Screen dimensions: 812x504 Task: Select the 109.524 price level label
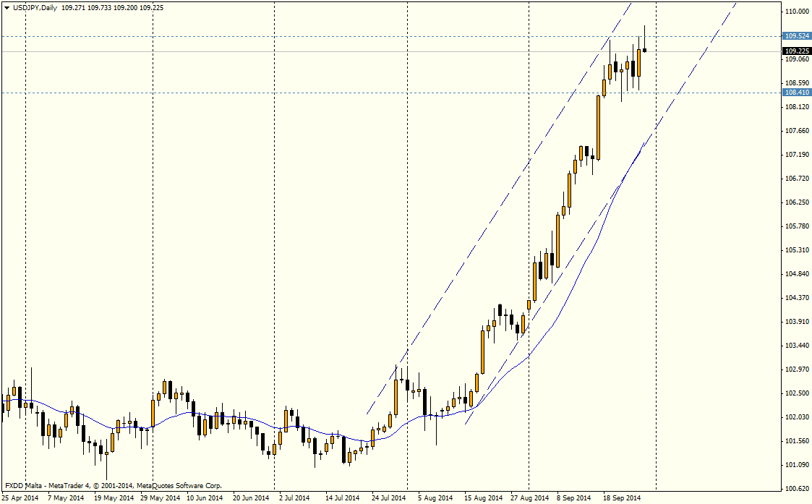(x=797, y=35)
